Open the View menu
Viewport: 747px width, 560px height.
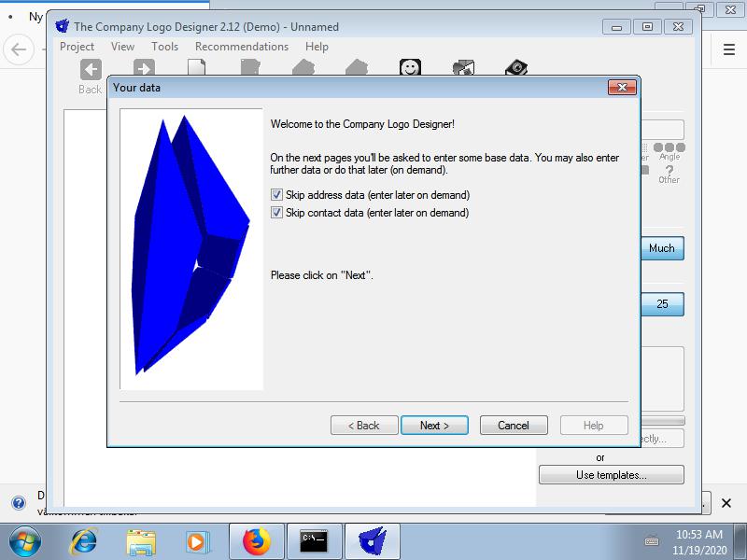pyautogui.click(x=122, y=47)
